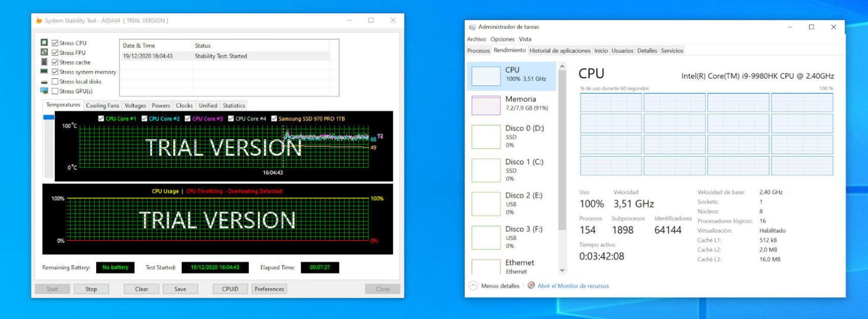Viewport: 868px width, 319px height.
Task: Click the blue temperature graph side slider
Action: (48, 117)
